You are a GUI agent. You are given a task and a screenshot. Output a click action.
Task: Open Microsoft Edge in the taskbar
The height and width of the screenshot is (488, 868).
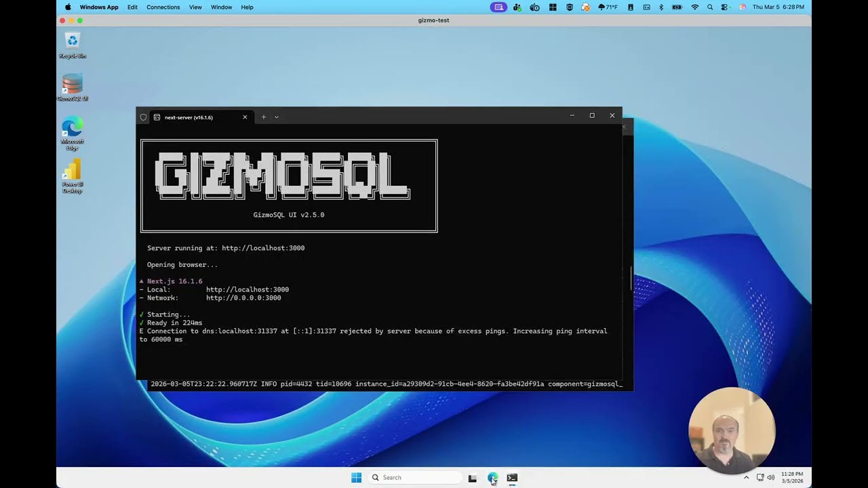pyautogui.click(x=492, y=478)
